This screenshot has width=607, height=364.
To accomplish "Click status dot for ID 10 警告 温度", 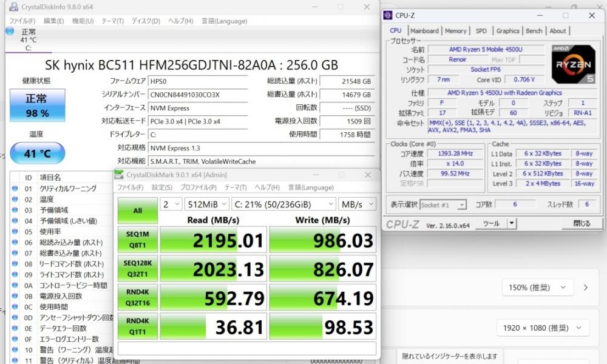I will click(15, 349).
